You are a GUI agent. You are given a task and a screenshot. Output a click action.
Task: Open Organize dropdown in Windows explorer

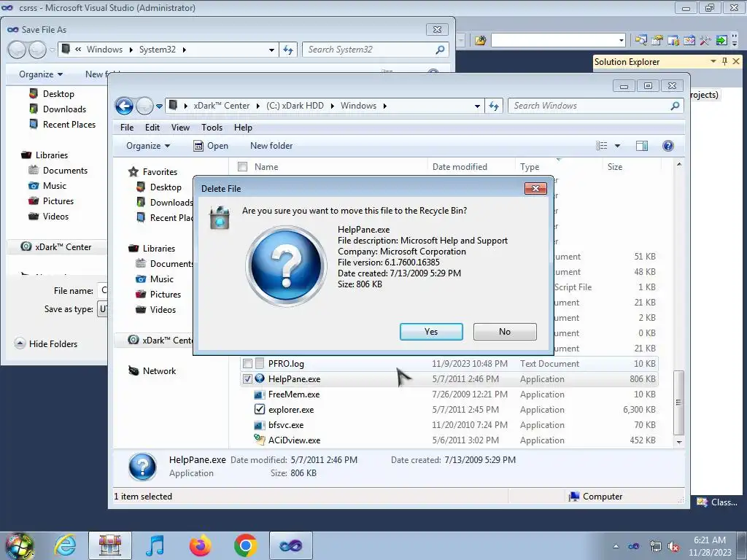[x=147, y=146]
